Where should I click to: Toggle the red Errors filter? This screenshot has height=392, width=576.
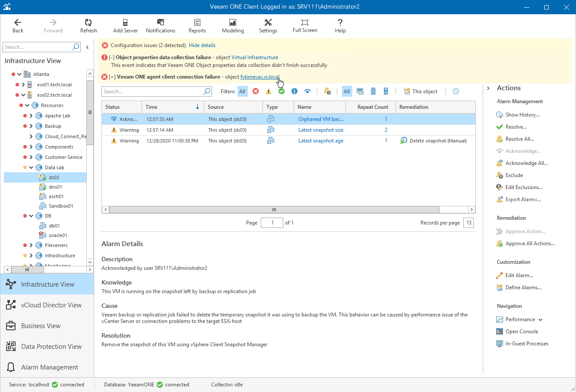pos(256,91)
